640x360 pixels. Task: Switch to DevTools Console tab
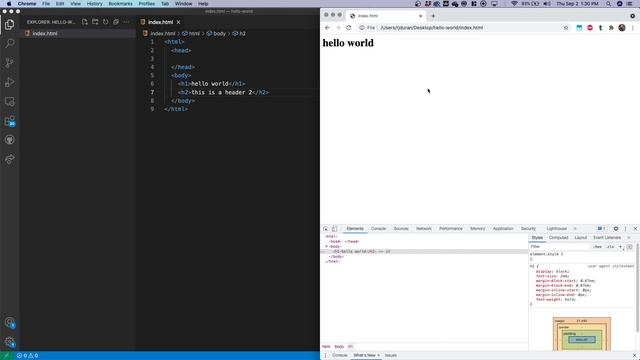378,229
